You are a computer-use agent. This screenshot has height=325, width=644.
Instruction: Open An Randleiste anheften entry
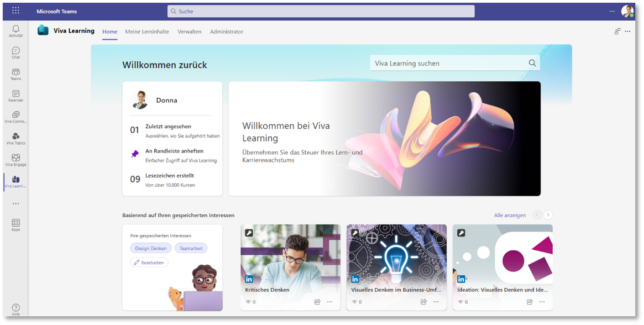tap(173, 155)
